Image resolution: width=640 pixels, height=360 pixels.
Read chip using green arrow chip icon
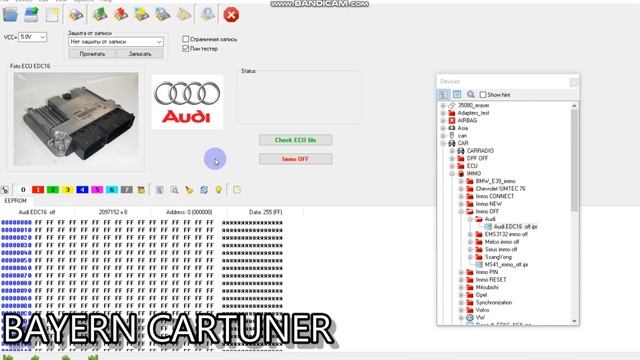[x=99, y=15]
